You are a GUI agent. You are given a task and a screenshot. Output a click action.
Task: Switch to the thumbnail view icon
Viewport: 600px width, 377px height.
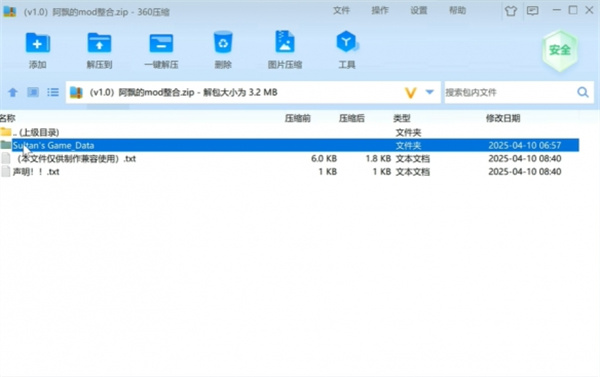tap(33, 92)
